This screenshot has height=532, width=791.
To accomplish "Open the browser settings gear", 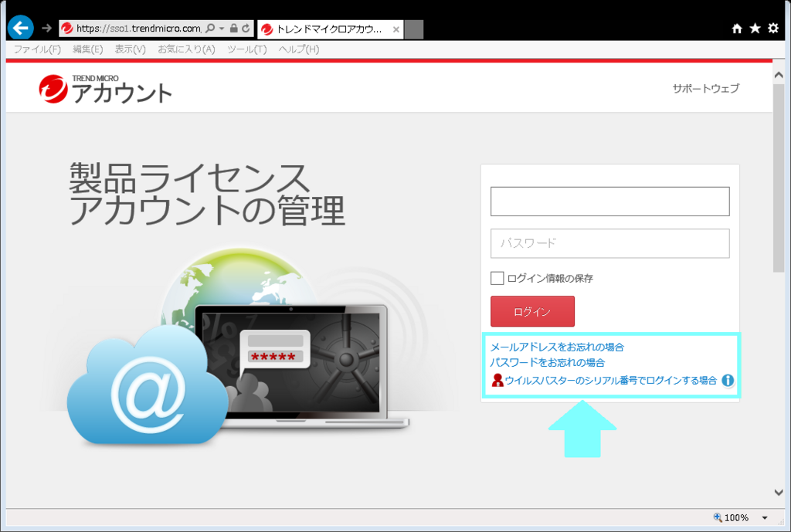I will point(772,29).
